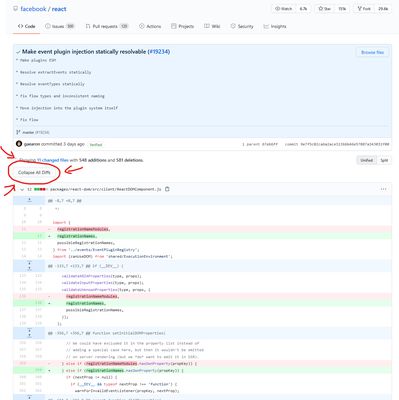Expand lines at the @@ -133,7 hunk
Screen dimensions: 399x400
coord(29,266)
